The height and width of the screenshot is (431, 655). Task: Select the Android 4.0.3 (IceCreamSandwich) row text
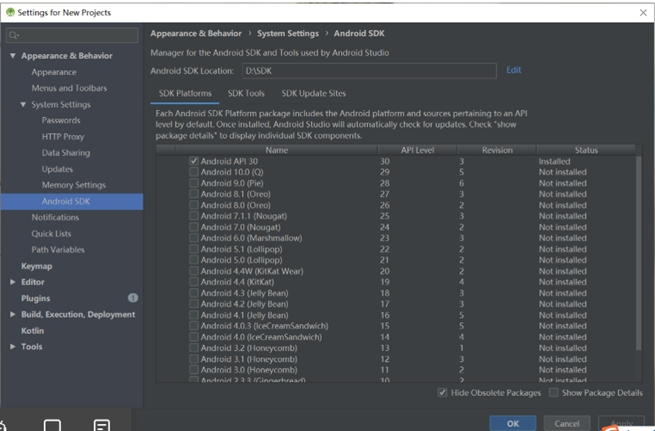click(264, 326)
